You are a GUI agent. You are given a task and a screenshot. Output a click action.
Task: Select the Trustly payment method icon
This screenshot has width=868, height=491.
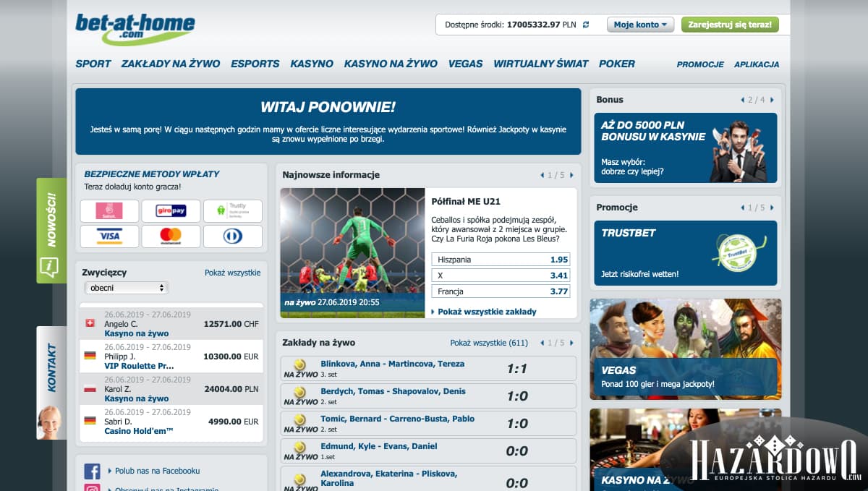tap(232, 211)
